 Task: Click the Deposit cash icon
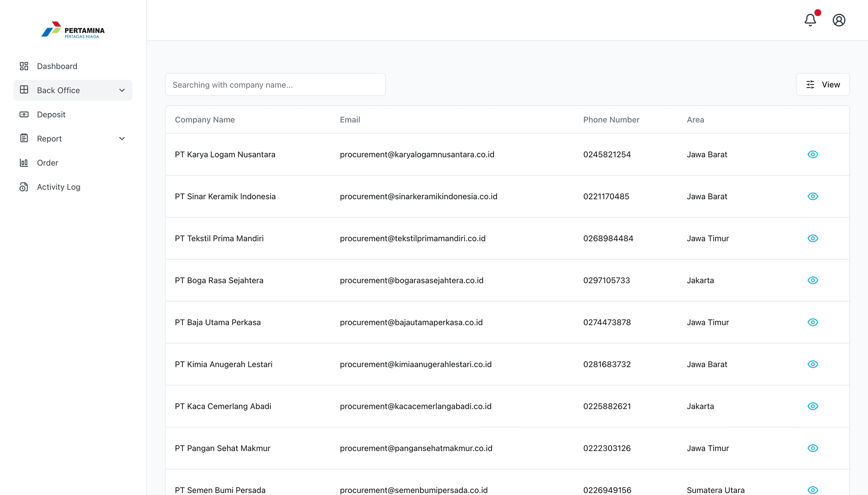24,114
